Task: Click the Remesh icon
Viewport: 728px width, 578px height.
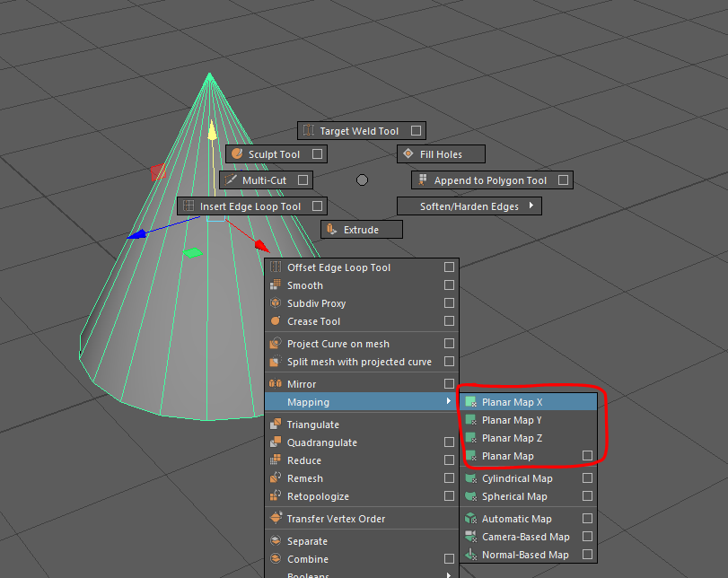Action: pyautogui.click(x=276, y=477)
